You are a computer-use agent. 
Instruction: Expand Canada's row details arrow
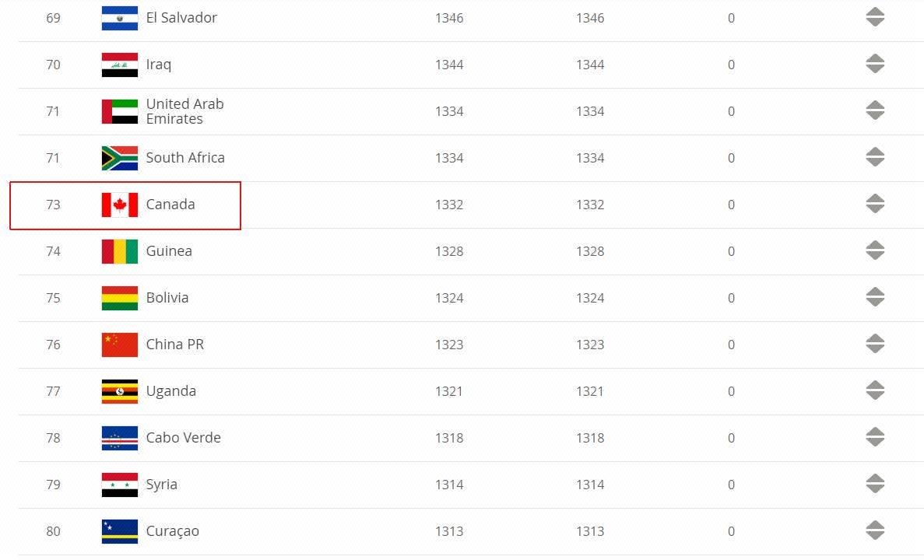[x=875, y=204]
